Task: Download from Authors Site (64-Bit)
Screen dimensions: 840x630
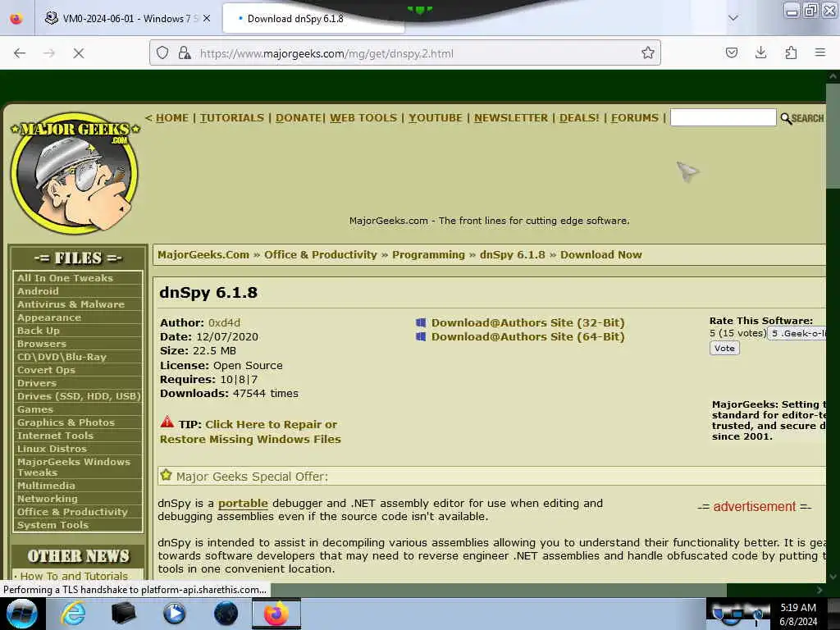Action: [527, 336]
